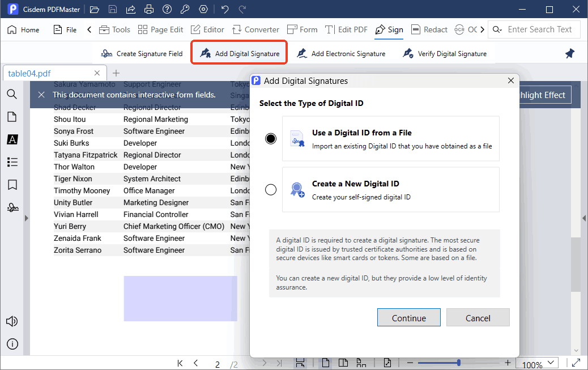Image resolution: width=588 pixels, height=370 pixels.
Task: Go to the first page
Action: 180,363
